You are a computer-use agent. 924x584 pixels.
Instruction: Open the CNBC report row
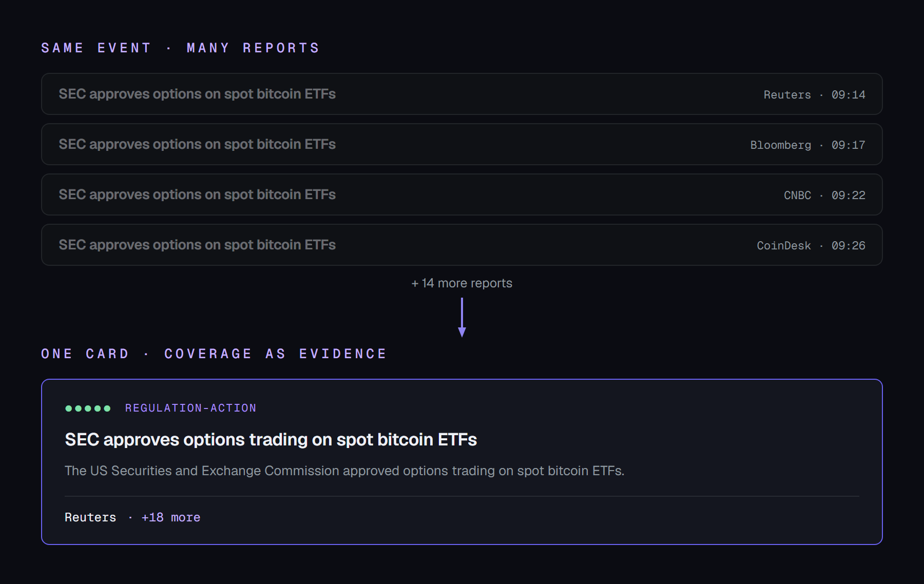pyautogui.click(x=462, y=194)
